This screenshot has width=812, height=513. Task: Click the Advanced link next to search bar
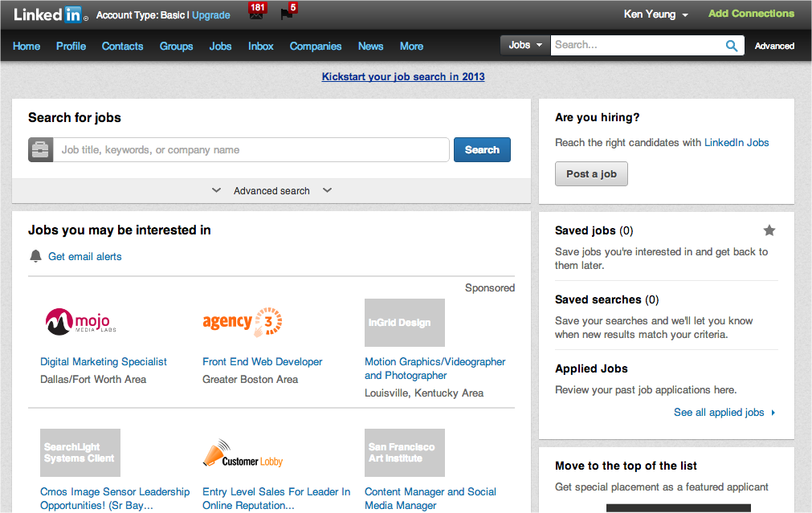click(774, 46)
